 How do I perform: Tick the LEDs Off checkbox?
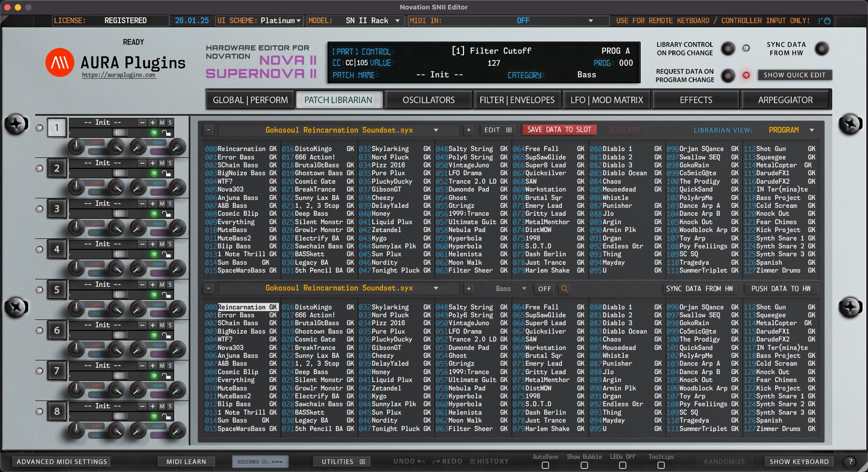(x=622, y=465)
